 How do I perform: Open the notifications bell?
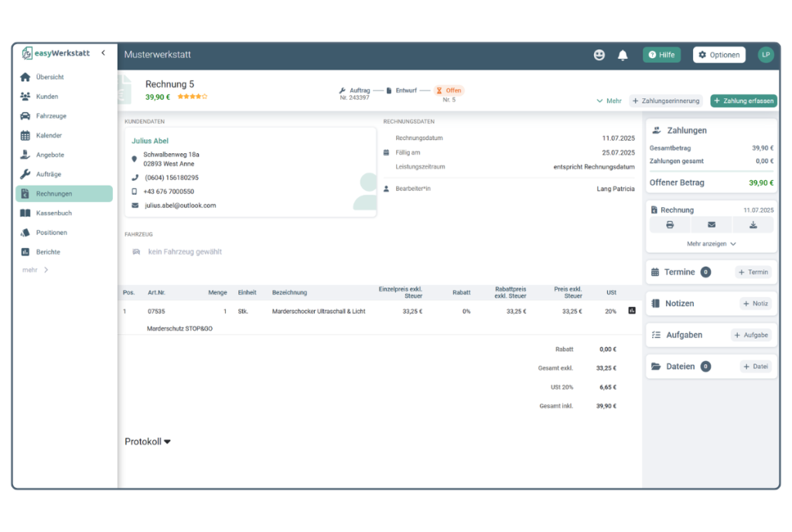point(623,55)
